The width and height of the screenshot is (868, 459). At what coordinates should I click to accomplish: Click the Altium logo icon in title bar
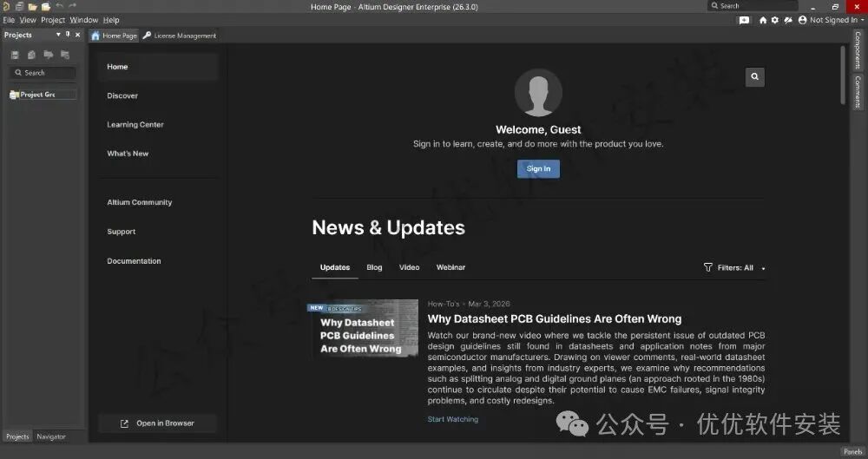coord(5,7)
